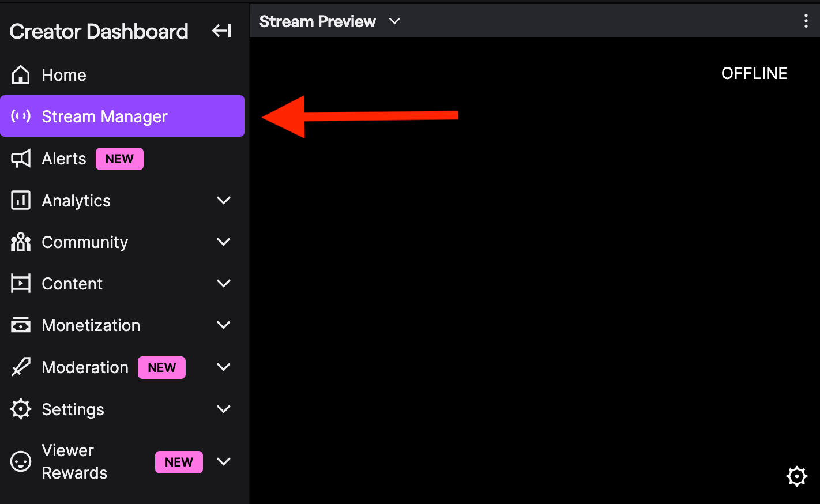Expand the Settings section chevron
Viewport: 820px width, 504px height.
(223, 409)
